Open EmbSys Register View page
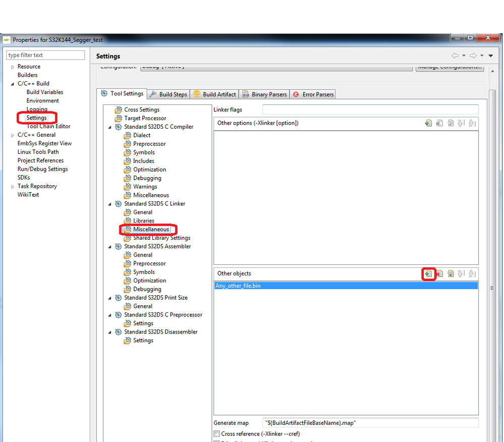Image resolution: width=504 pixels, height=442 pixels. click(x=44, y=143)
